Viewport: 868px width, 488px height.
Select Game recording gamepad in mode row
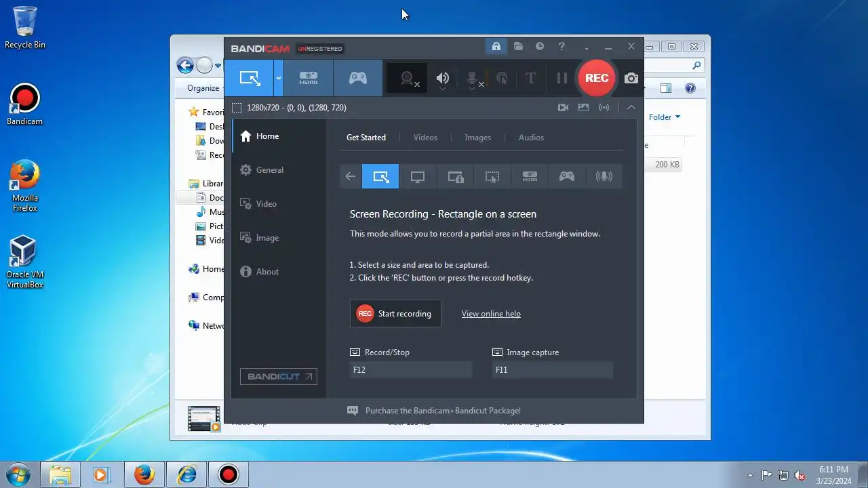click(567, 176)
